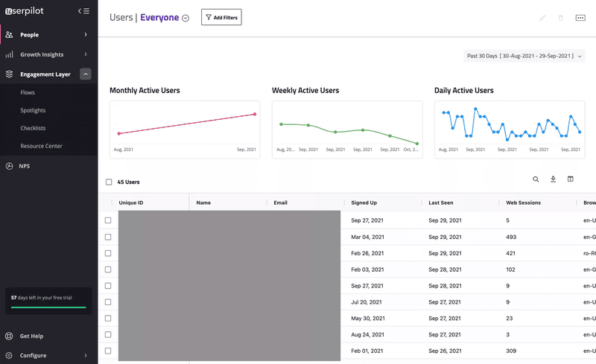Click the Add Filters button
Image resolution: width=596 pixels, height=364 pixels.
(221, 17)
